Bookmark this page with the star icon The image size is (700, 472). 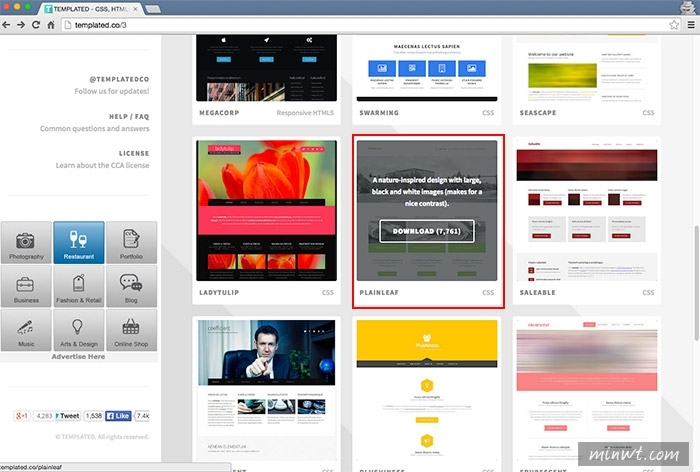click(674, 25)
